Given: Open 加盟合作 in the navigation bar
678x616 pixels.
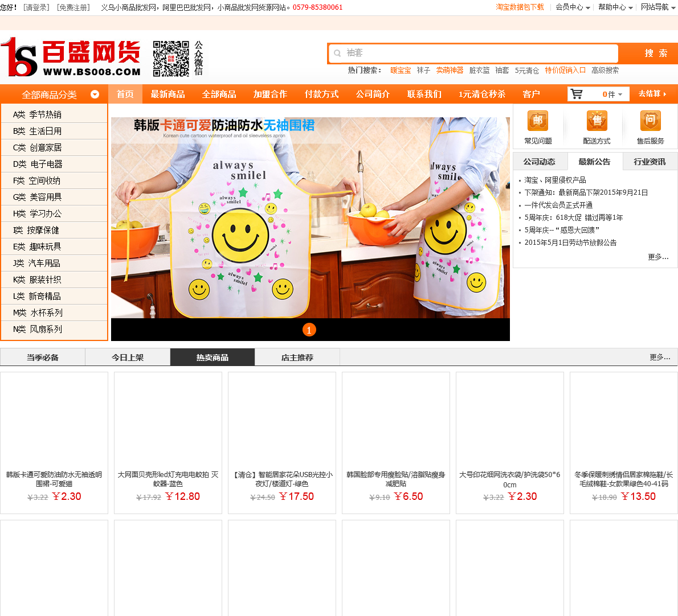Looking at the screenshot, I should pos(270,94).
